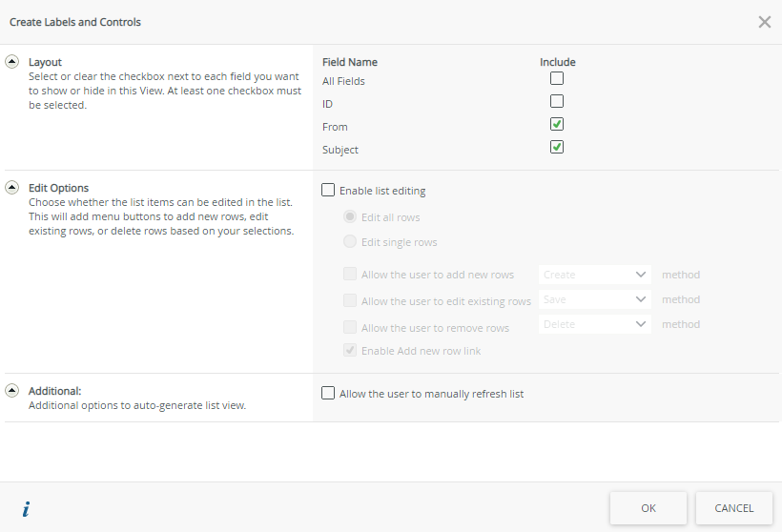
Task: Collapse the Layout section
Action: (12, 62)
